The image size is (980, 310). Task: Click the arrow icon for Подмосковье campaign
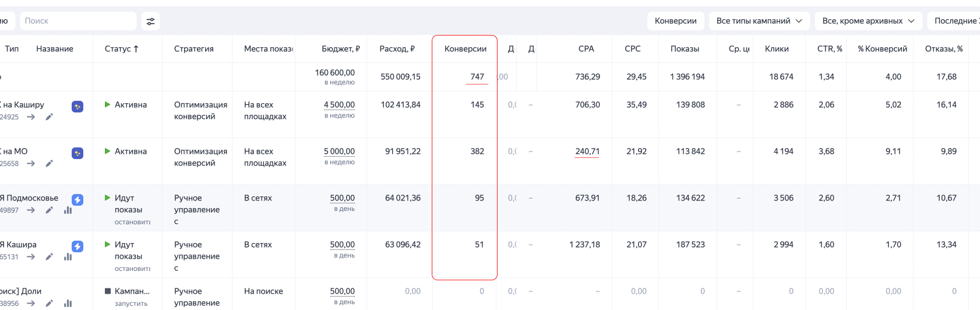pos(31,210)
